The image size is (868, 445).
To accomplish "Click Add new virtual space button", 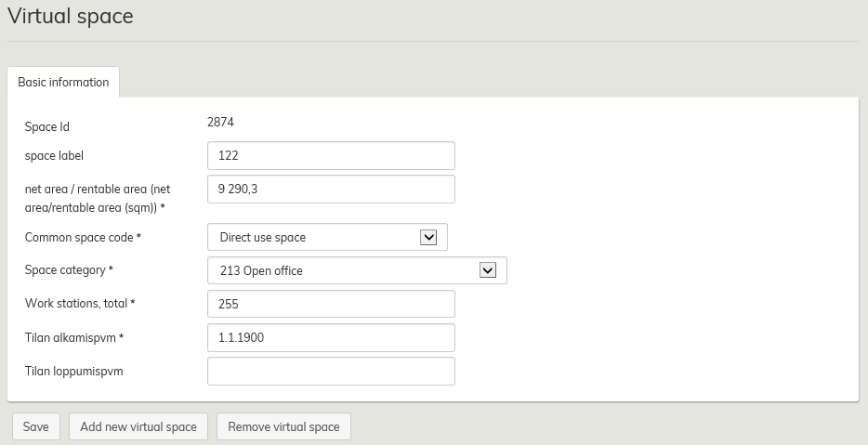I will coord(138,426).
